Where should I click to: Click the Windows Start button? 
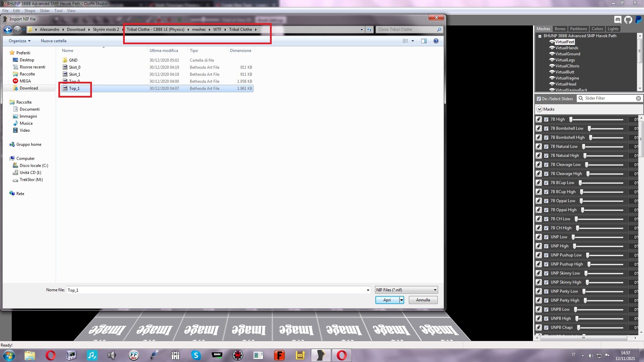click(9, 355)
